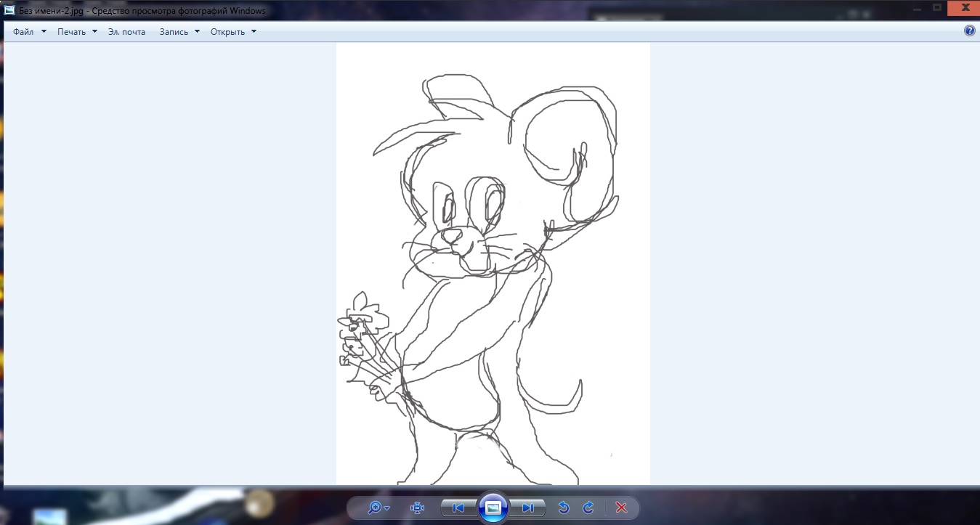
Task: Expand the Запись dropdown arrow
Action: click(x=197, y=32)
